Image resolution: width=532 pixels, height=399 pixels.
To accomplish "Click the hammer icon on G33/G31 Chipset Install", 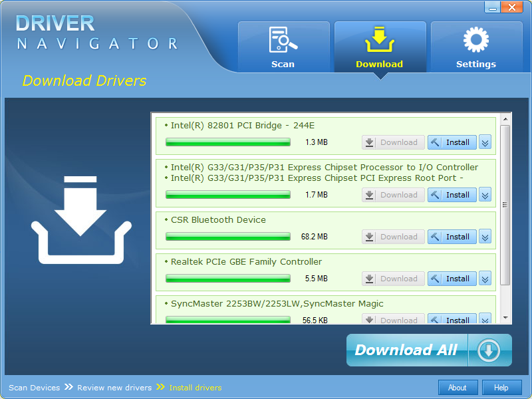I will tap(435, 195).
